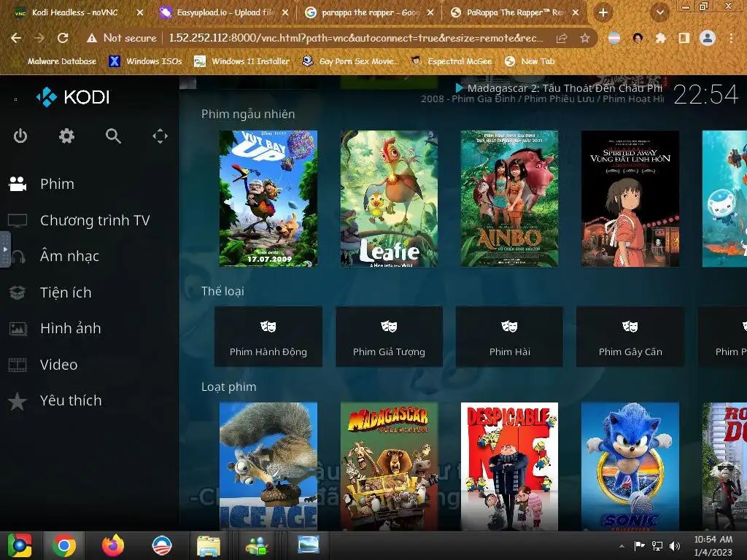Go back in browser history

click(x=16, y=38)
